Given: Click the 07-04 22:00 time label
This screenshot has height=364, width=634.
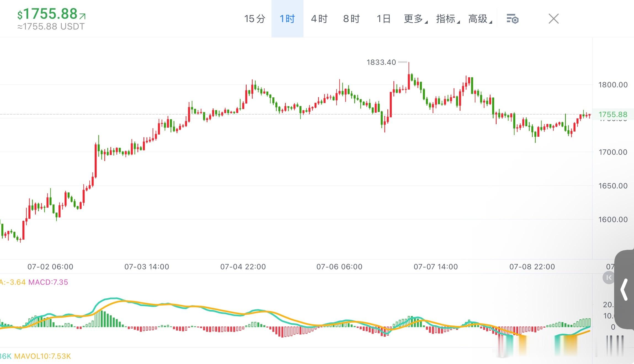Looking at the screenshot, I should point(243,267).
